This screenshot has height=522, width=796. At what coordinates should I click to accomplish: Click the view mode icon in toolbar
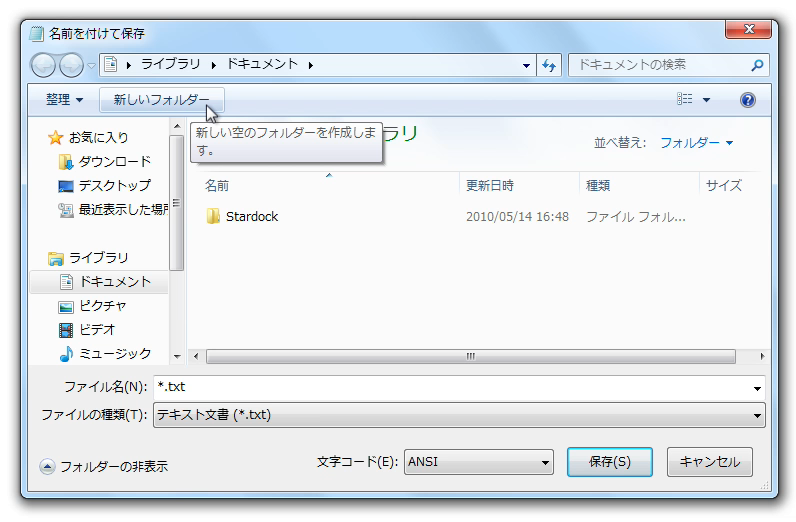pos(685,100)
